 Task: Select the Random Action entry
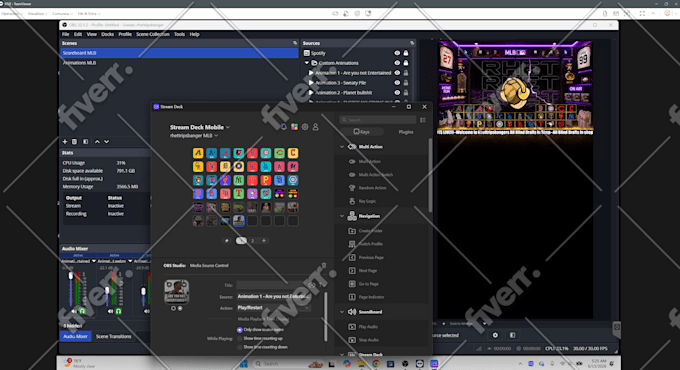pos(368,188)
